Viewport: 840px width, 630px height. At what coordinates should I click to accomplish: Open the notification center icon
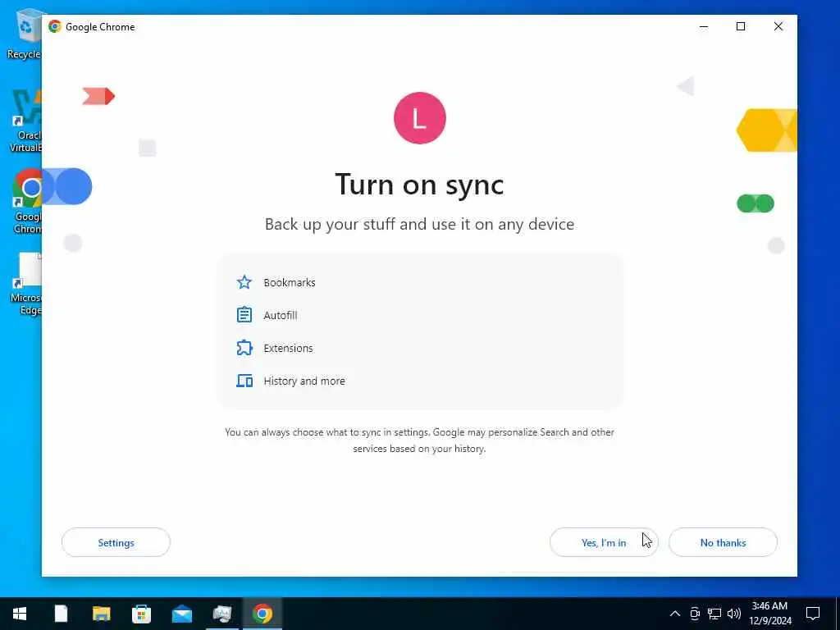813,614
